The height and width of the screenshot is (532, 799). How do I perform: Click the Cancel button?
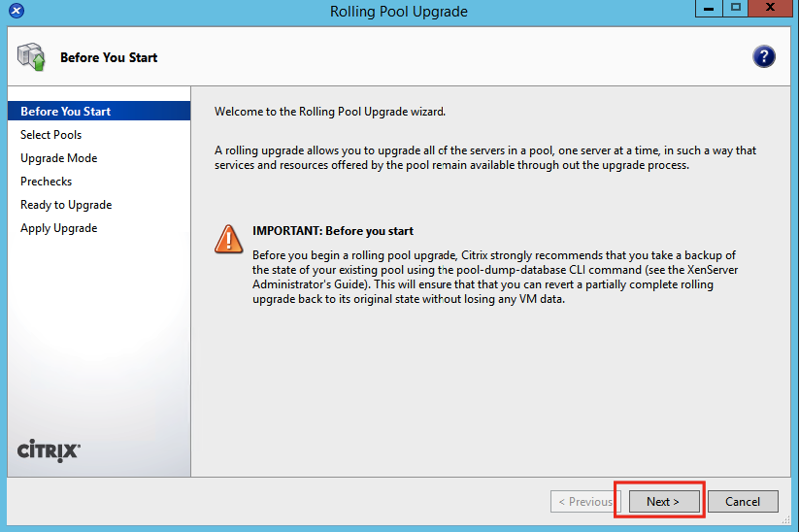743,502
